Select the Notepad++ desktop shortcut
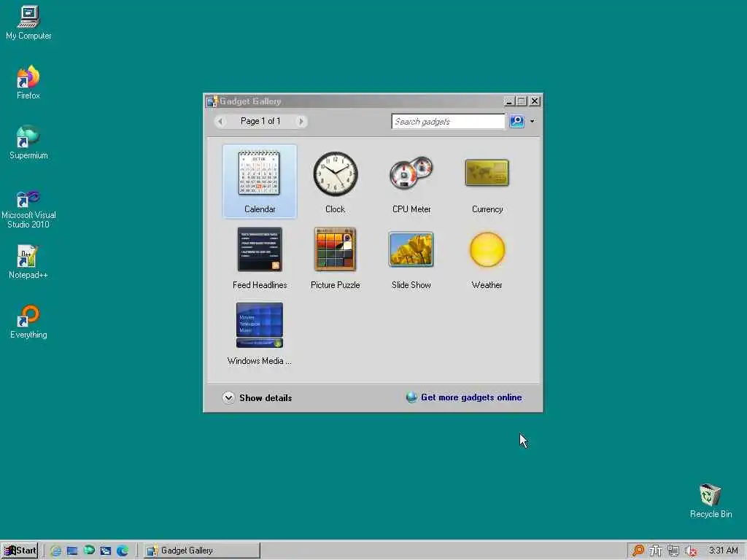The image size is (747, 560). click(x=28, y=262)
